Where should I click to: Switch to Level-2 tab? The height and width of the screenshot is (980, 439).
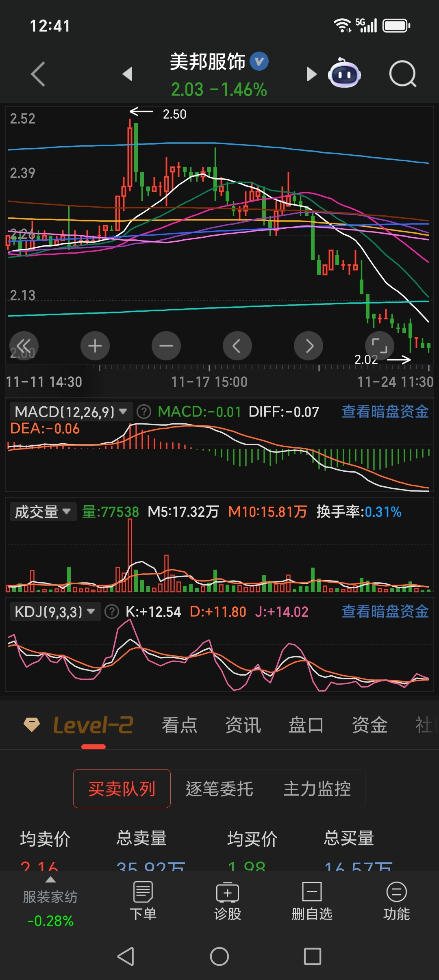pyautogui.click(x=93, y=725)
